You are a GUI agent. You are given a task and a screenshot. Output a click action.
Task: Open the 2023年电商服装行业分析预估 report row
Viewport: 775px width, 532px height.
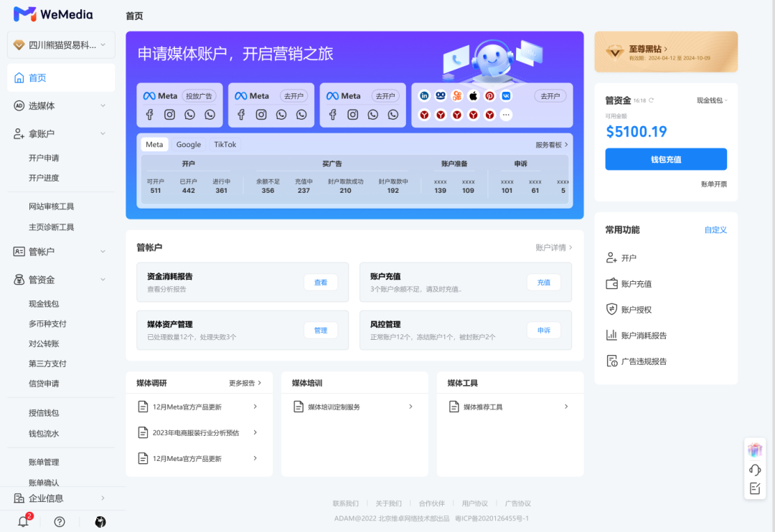[199, 433]
